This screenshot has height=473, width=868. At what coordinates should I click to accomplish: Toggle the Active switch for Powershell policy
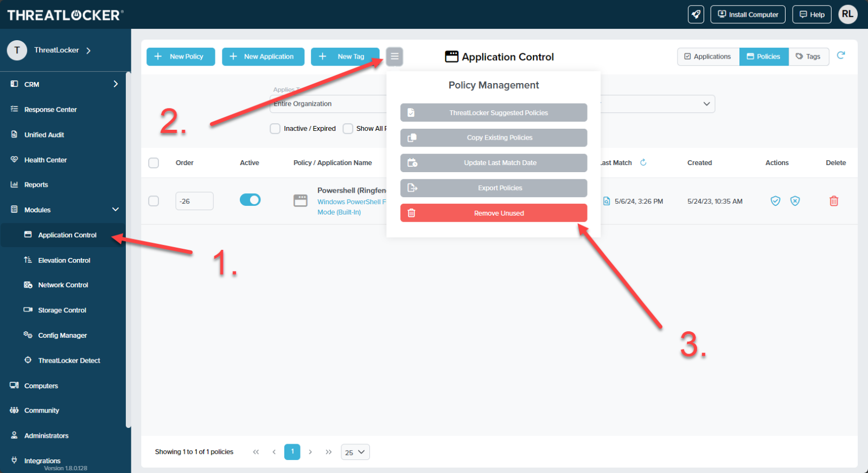250,200
